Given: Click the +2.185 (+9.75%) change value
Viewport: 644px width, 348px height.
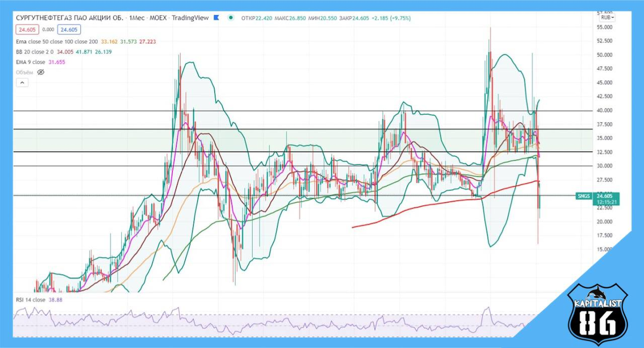Looking at the screenshot, I should [x=391, y=18].
